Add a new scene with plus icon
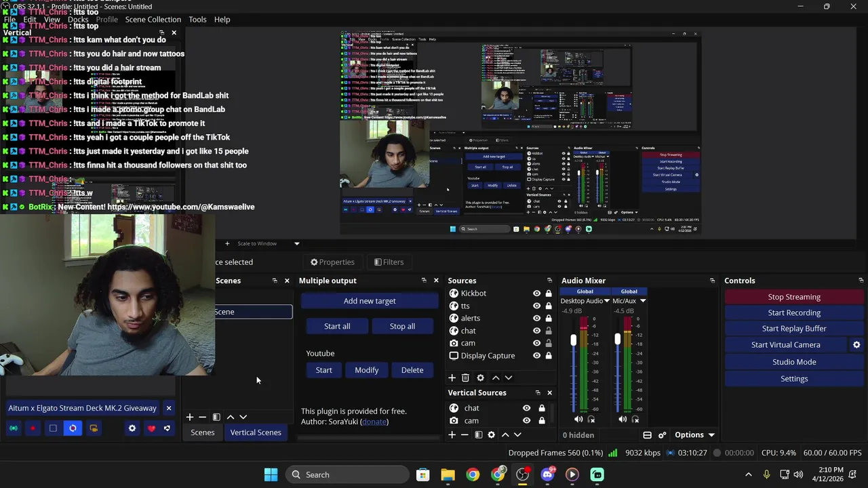This screenshot has height=488, width=868. pyautogui.click(x=190, y=417)
